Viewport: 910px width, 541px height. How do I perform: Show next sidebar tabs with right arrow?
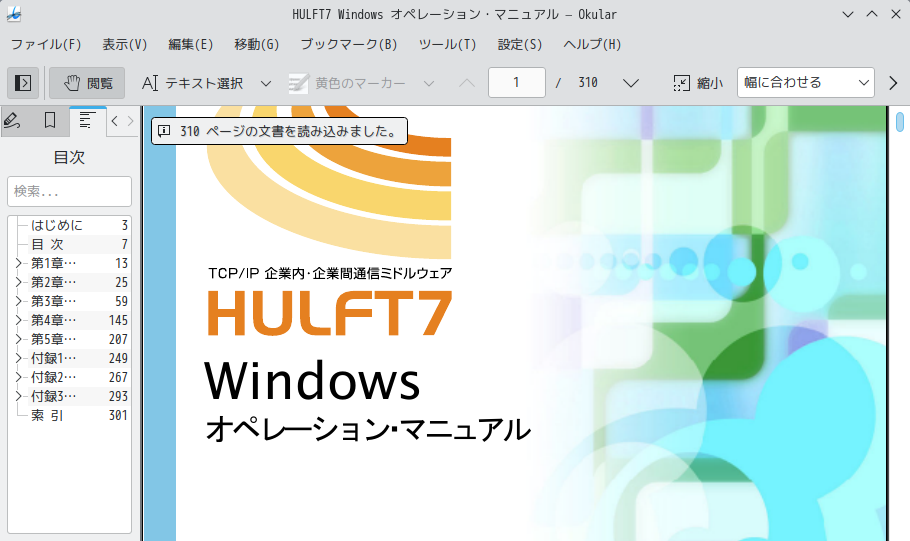(130, 121)
